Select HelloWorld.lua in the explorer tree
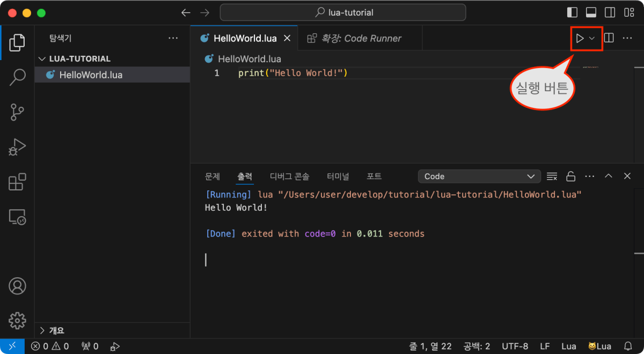This screenshot has height=354, width=644. click(x=112, y=75)
